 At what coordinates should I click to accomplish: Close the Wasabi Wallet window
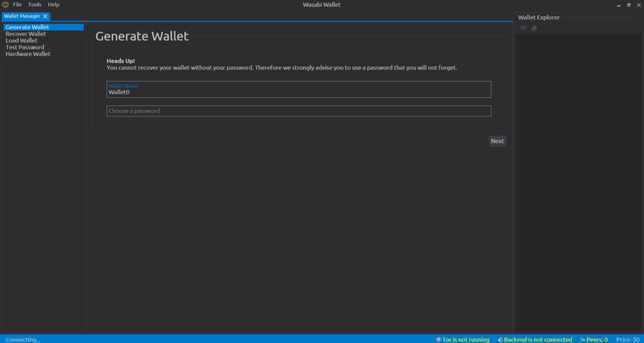(x=639, y=5)
